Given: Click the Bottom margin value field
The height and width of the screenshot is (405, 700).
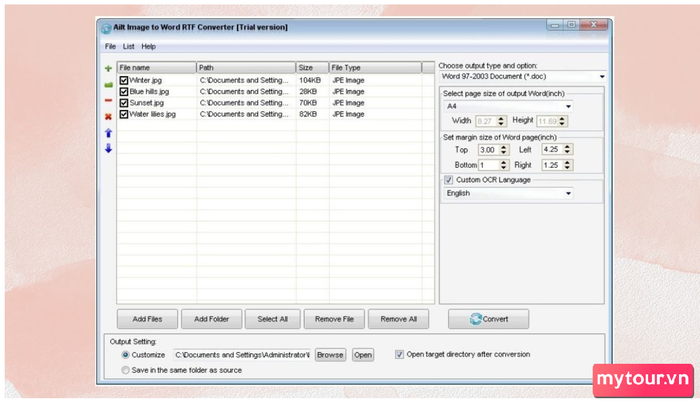Looking at the screenshot, I should tap(489, 165).
